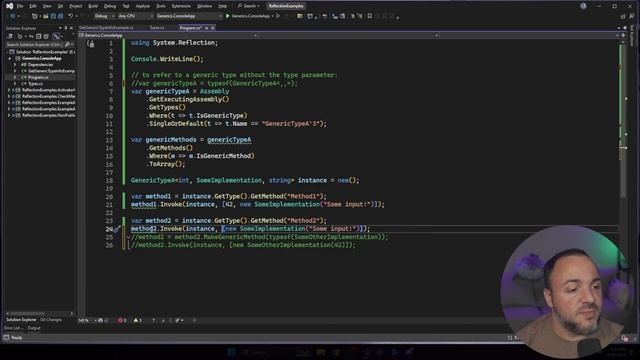Toggle highlighted Preview Selected Items icon in Solution Explorer
This screenshot has width=640, height=360.
pyautogui.click(x=56, y=36)
